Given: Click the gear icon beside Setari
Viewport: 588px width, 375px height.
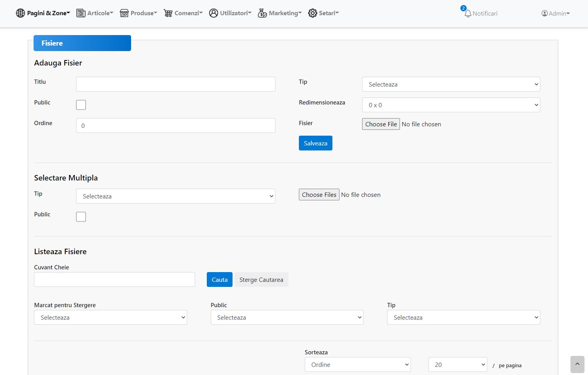Looking at the screenshot, I should (313, 13).
